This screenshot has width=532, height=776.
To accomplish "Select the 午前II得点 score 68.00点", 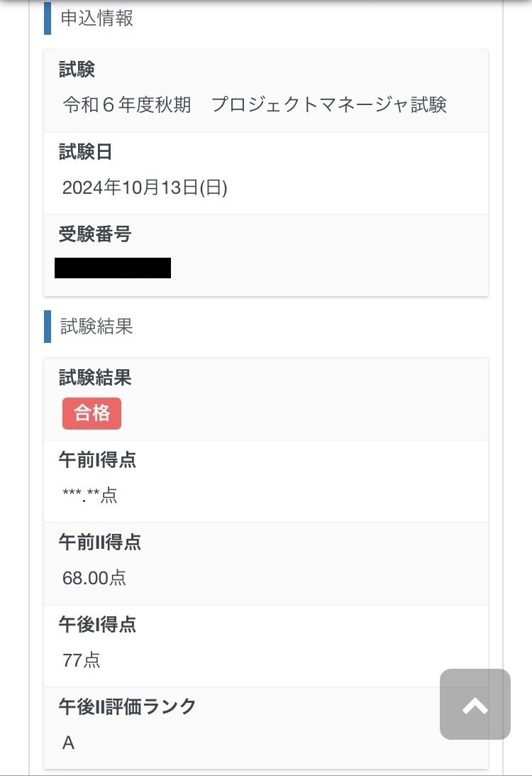I will pyautogui.click(x=94, y=578).
